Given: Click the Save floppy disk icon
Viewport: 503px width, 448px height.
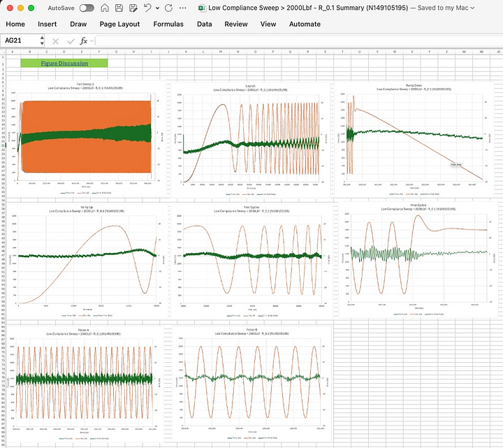Looking at the screenshot, I should [119, 8].
